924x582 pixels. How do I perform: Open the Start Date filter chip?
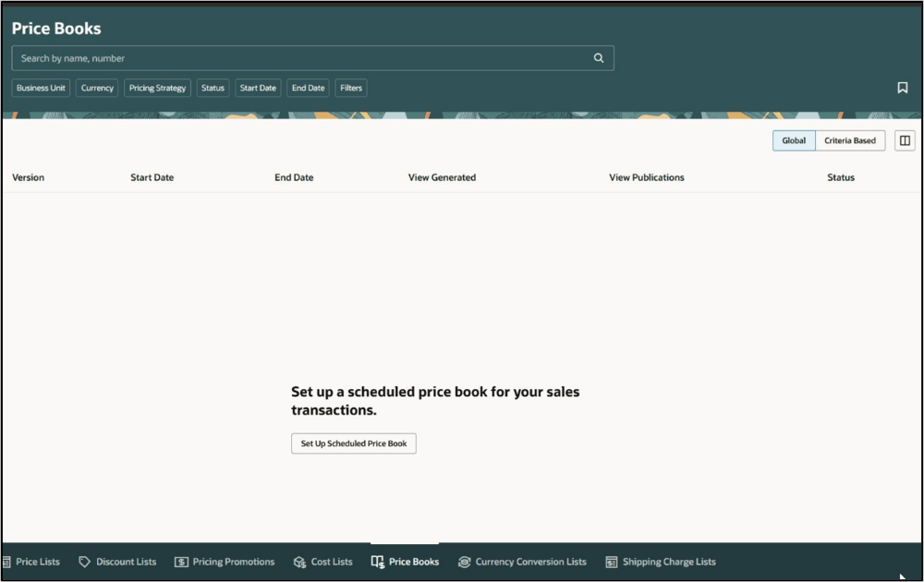click(x=258, y=88)
